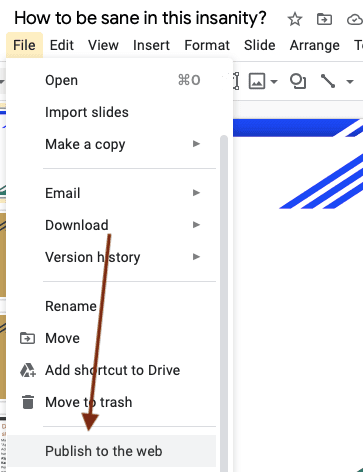The width and height of the screenshot is (363, 472).
Task: Select the insert image toolbar icon
Action: [x=257, y=81]
